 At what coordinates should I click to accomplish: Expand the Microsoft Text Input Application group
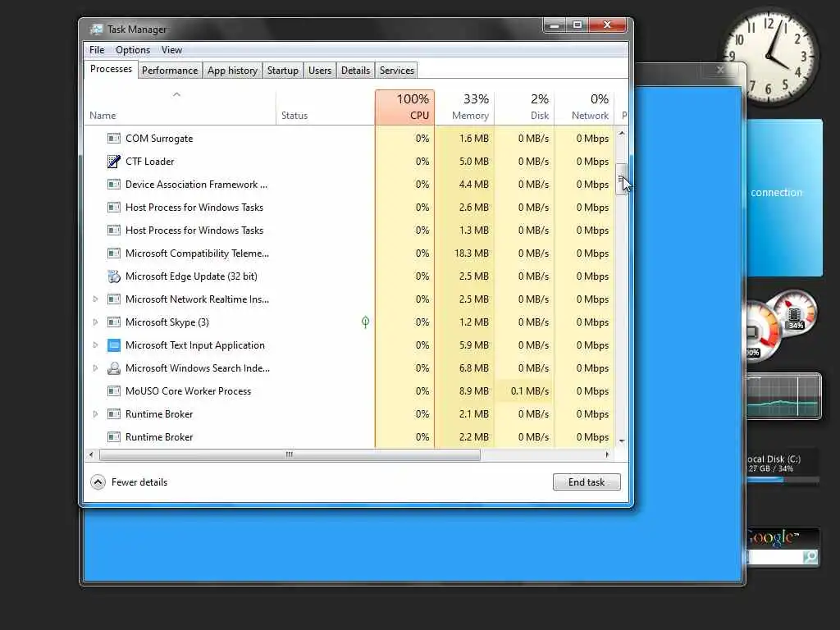[95, 345]
